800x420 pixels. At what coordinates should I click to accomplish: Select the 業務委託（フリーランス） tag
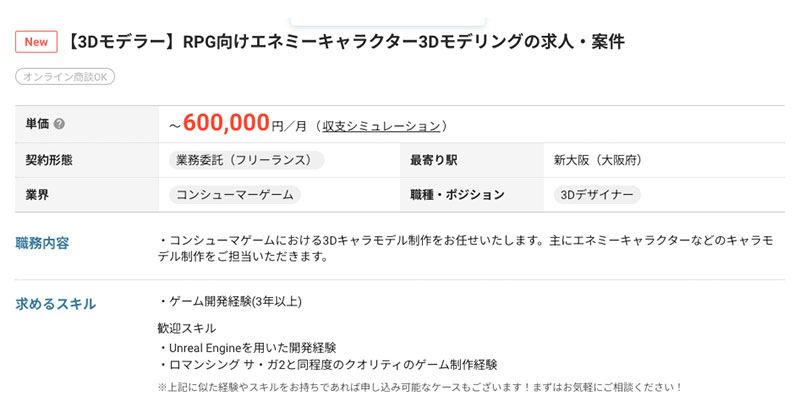tap(247, 160)
